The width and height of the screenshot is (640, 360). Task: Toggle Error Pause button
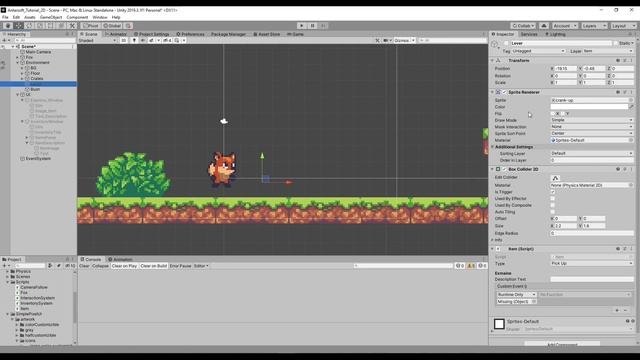tap(180, 266)
